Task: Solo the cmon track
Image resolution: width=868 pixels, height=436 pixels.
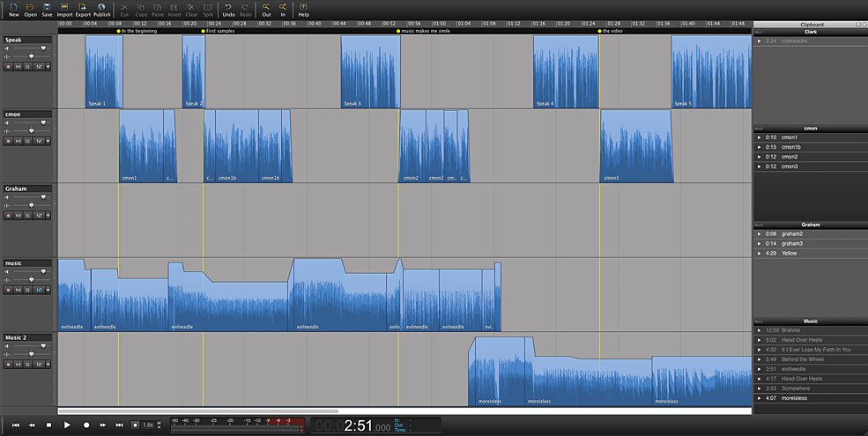Action: click(x=27, y=141)
